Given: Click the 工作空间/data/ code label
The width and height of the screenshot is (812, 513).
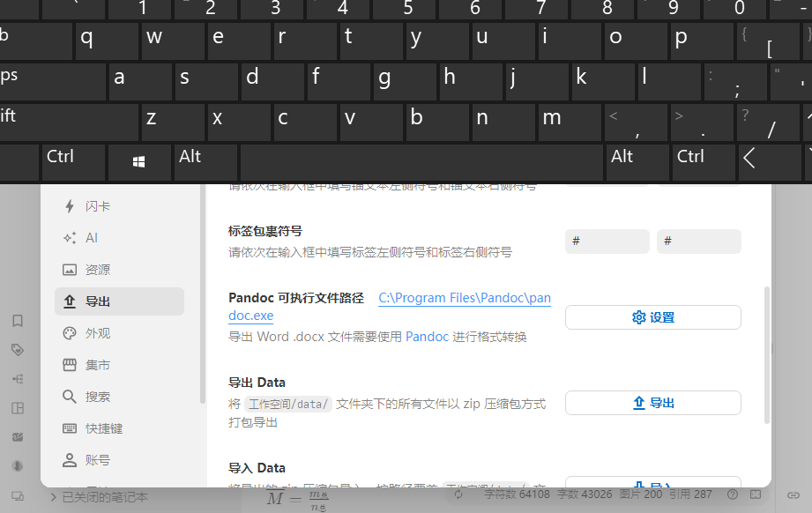Looking at the screenshot, I should 288,405.
